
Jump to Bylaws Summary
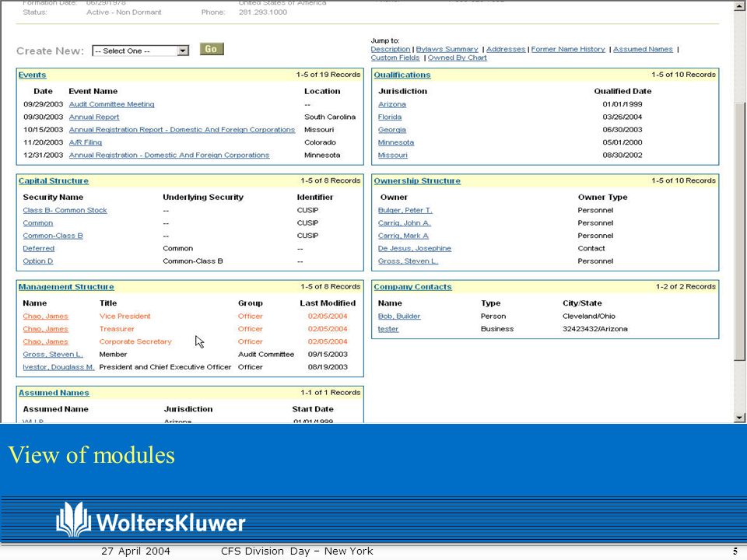click(x=447, y=49)
